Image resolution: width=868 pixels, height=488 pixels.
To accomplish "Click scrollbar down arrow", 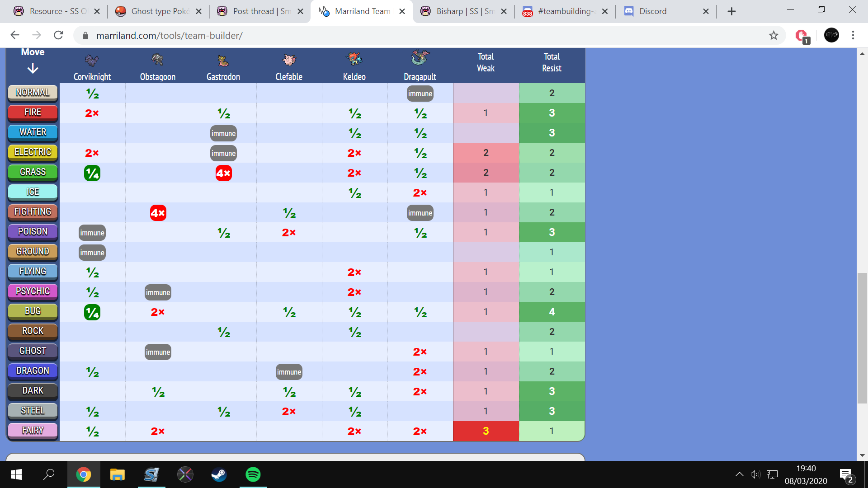I will coord(862,455).
